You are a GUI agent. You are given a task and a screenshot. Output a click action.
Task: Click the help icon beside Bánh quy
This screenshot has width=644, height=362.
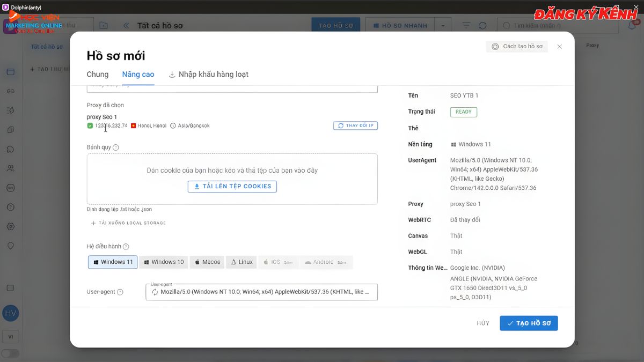[116, 147]
